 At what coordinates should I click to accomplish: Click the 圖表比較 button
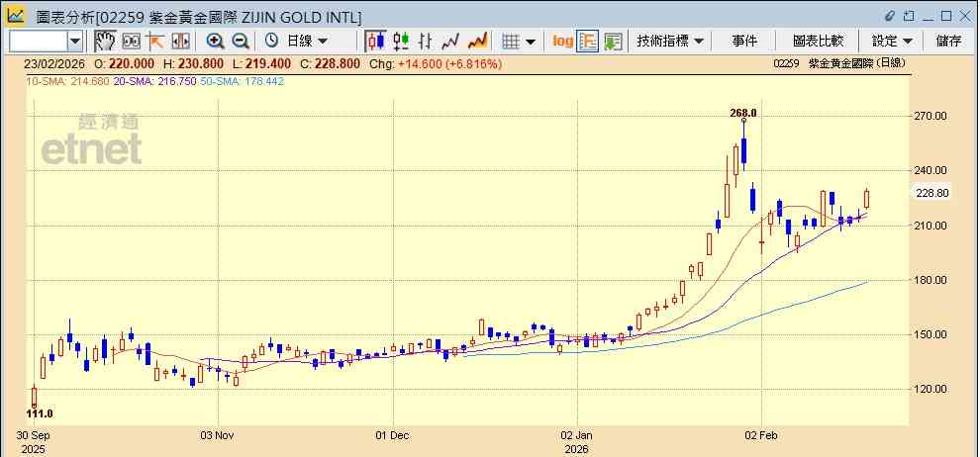(818, 42)
